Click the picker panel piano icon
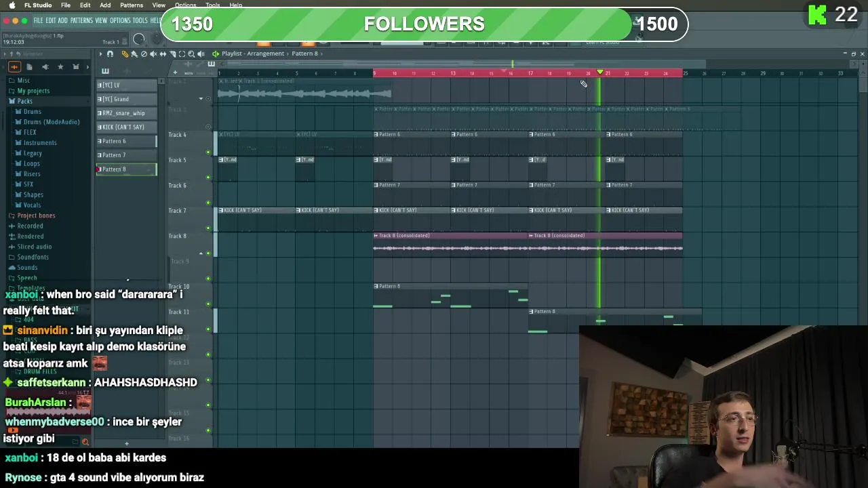This screenshot has width=868, height=488. [x=105, y=70]
